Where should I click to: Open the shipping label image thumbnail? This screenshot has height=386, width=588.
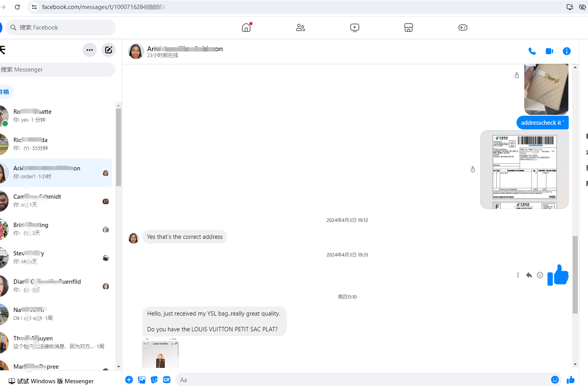click(524, 169)
